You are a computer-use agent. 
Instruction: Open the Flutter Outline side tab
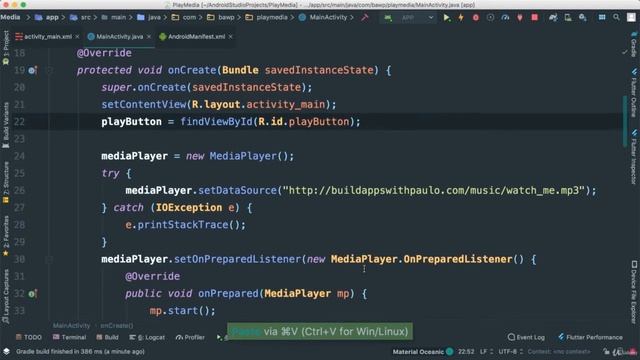[633, 92]
